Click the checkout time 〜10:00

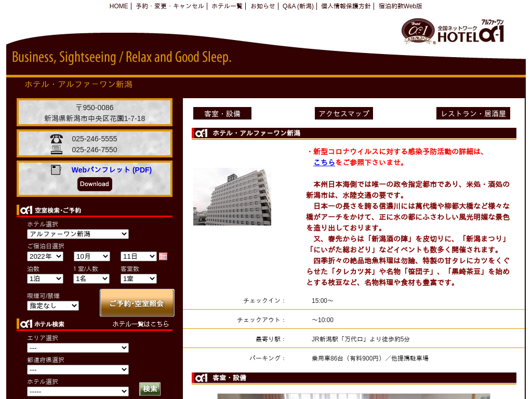click(x=323, y=320)
